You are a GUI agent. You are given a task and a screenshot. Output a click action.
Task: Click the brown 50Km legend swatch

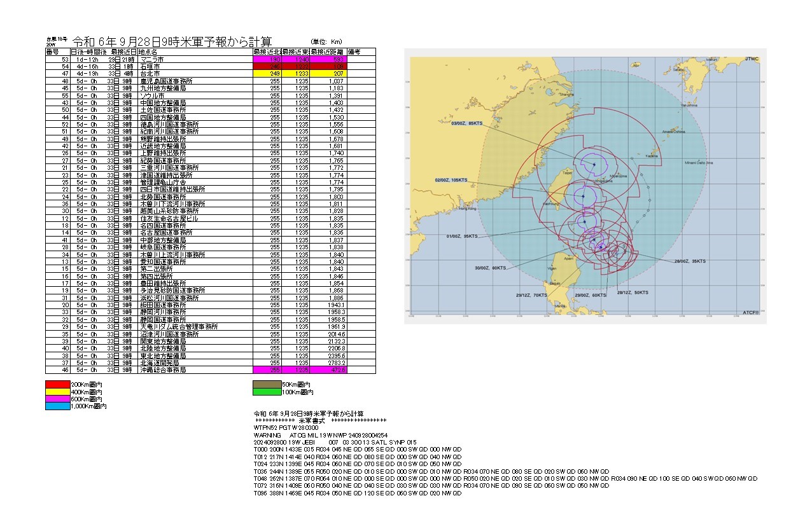(x=267, y=385)
